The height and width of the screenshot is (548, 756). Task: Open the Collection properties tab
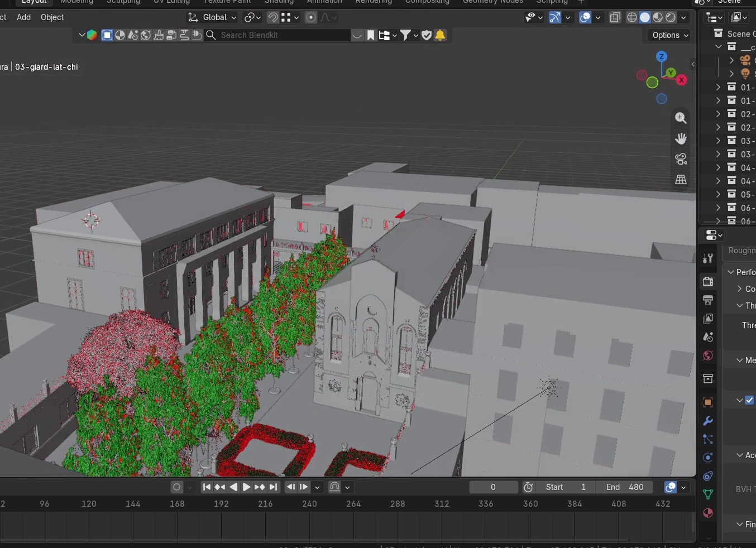[708, 379]
